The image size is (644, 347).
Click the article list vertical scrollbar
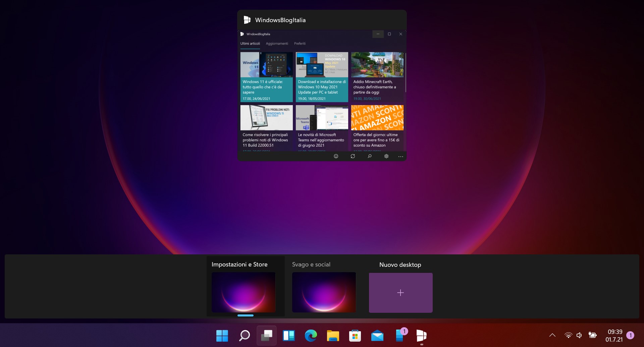coord(406,72)
